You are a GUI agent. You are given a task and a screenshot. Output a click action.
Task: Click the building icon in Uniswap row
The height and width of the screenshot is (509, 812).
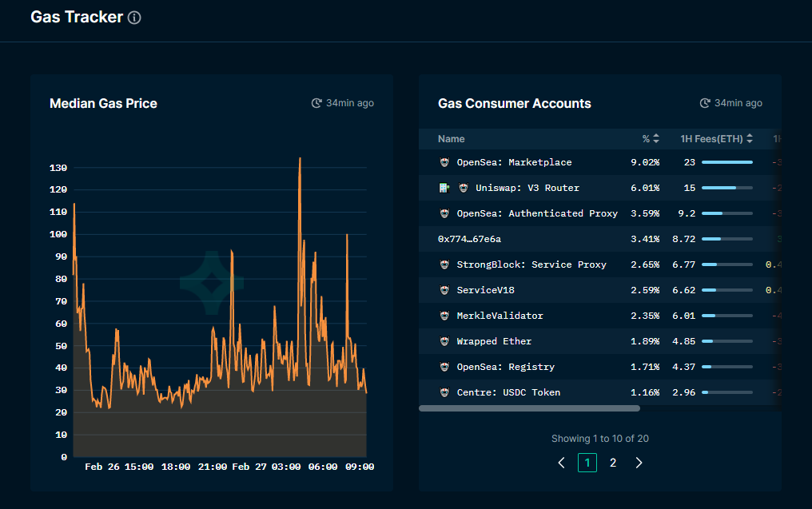(444, 188)
